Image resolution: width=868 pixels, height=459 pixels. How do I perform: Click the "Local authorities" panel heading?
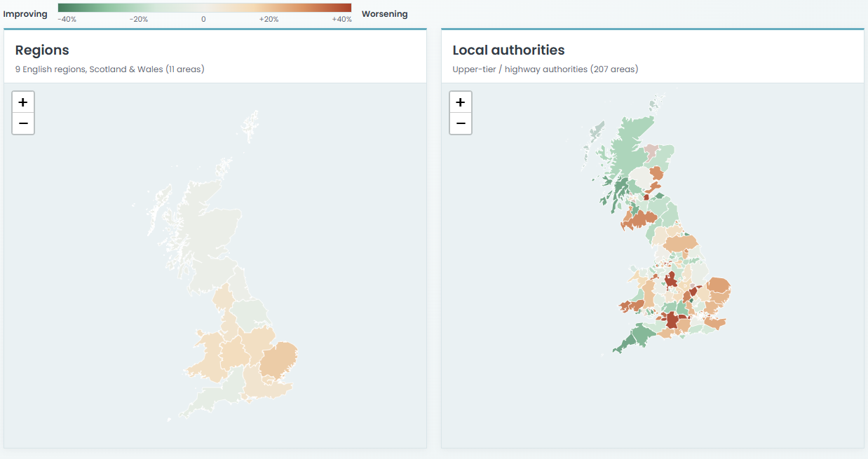508,50
